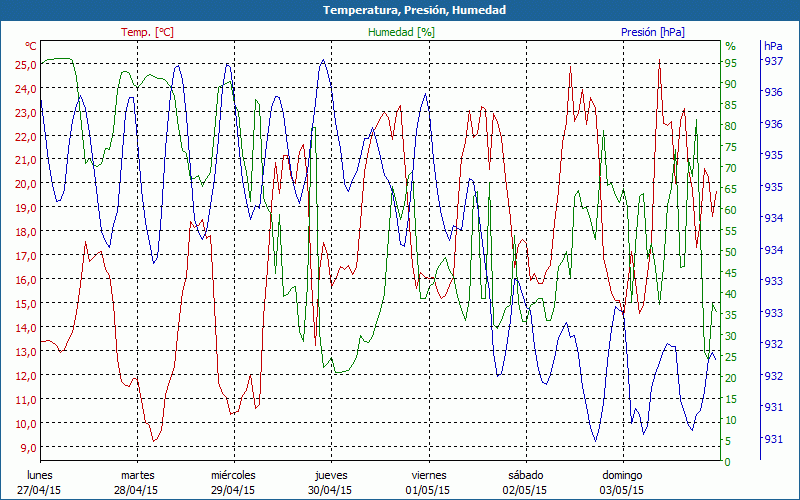800x500 pixels.
Task: Click the chart title Temperatura, Presión, Humedad
Action: [x=400, y=10]
